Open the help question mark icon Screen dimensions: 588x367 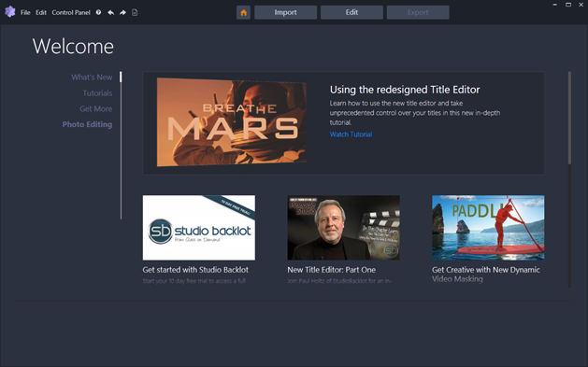98,12
